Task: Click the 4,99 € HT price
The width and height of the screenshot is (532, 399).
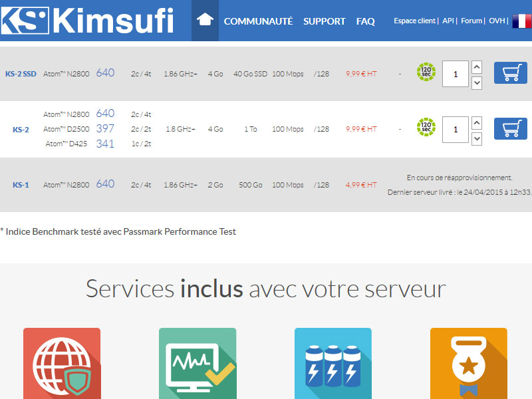Action: 361,185
